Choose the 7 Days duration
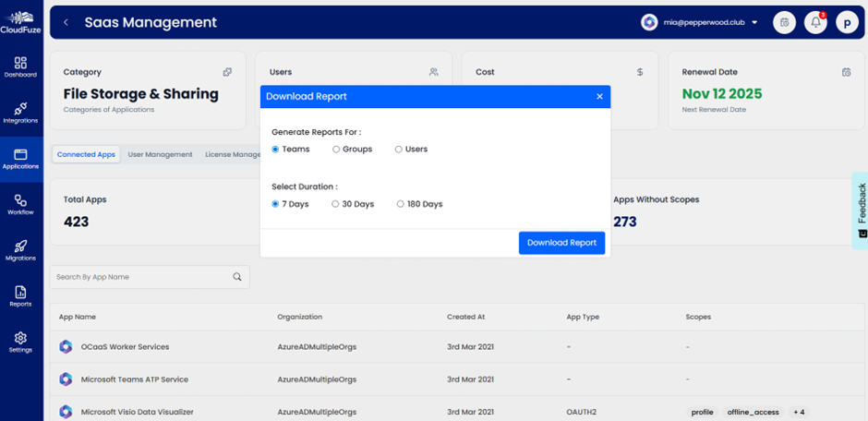This screenshot has width=868, height=421. tap(275, 204)
